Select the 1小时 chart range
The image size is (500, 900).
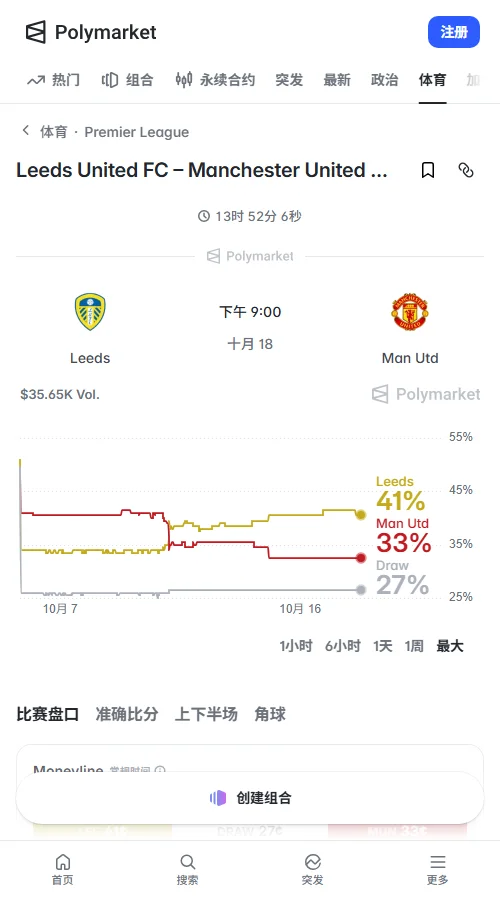pyautogui.click(x=296, y=646)
